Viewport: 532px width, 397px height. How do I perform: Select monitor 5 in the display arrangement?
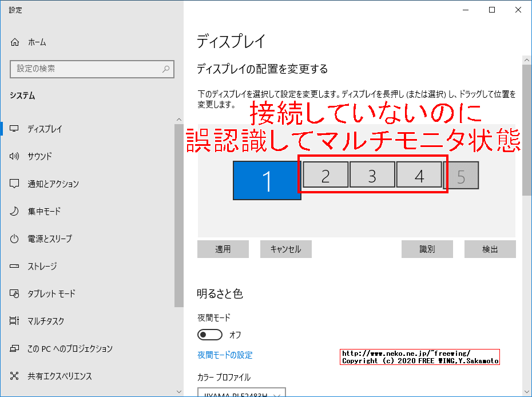(463, 175)
